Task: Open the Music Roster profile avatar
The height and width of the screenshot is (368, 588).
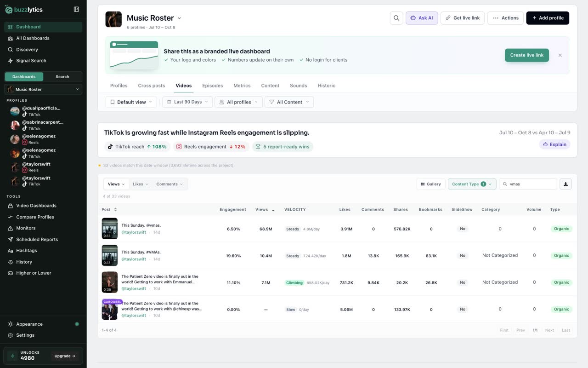Action: point(113,19)
